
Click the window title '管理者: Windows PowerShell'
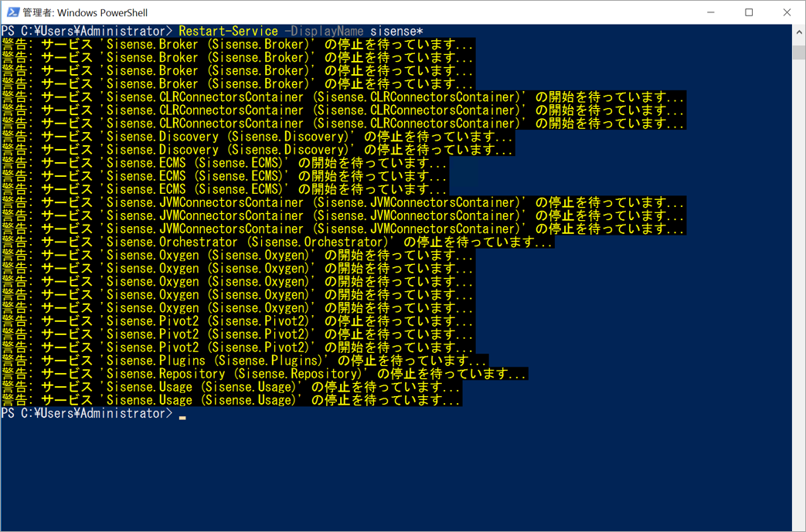(85, 12)
